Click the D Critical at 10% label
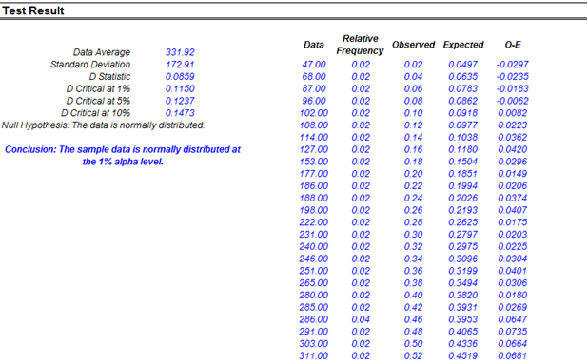588x364 pixels. [x=96, y=113]
